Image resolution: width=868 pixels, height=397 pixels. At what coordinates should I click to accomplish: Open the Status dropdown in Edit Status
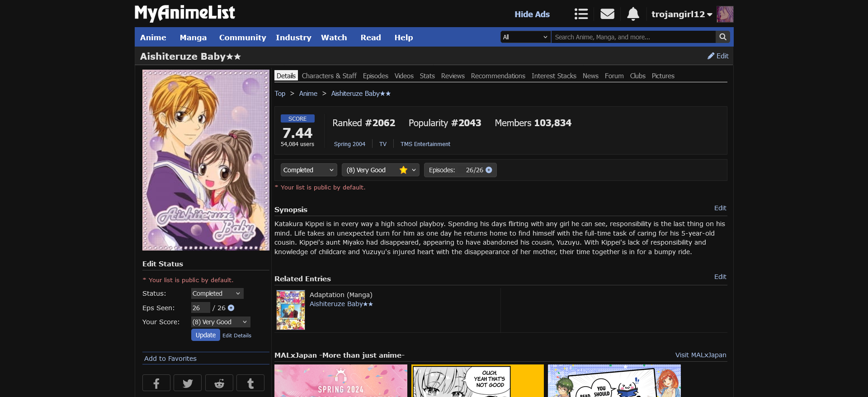point(217,293)
